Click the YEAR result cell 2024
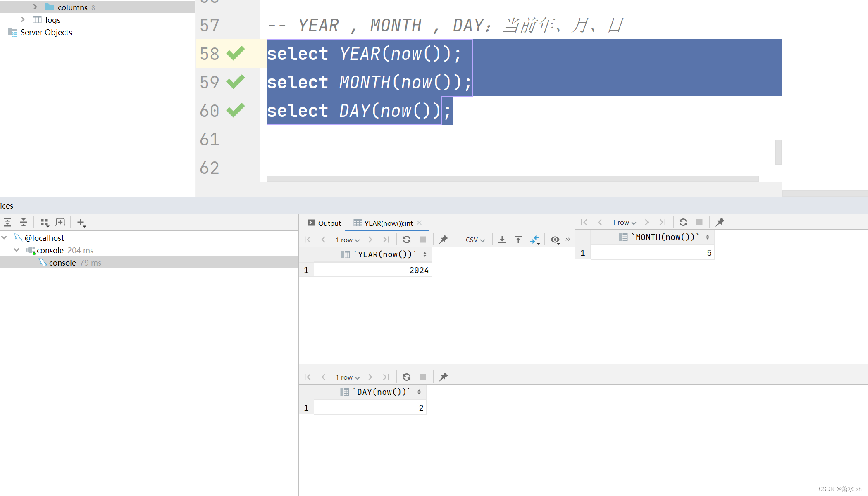The width and height of the screenshot is (868, 496). [x=373, y=270]
